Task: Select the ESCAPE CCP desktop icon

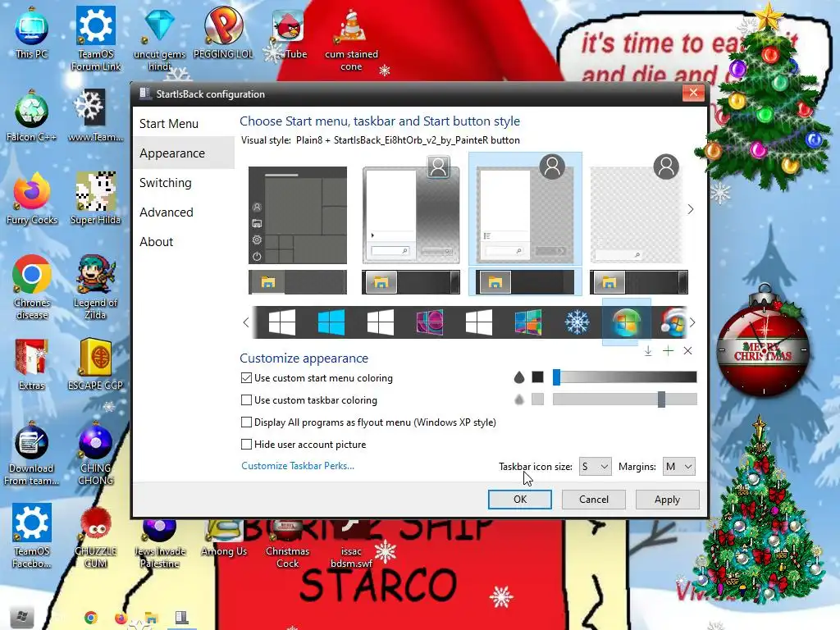Action: click(95, 364)
